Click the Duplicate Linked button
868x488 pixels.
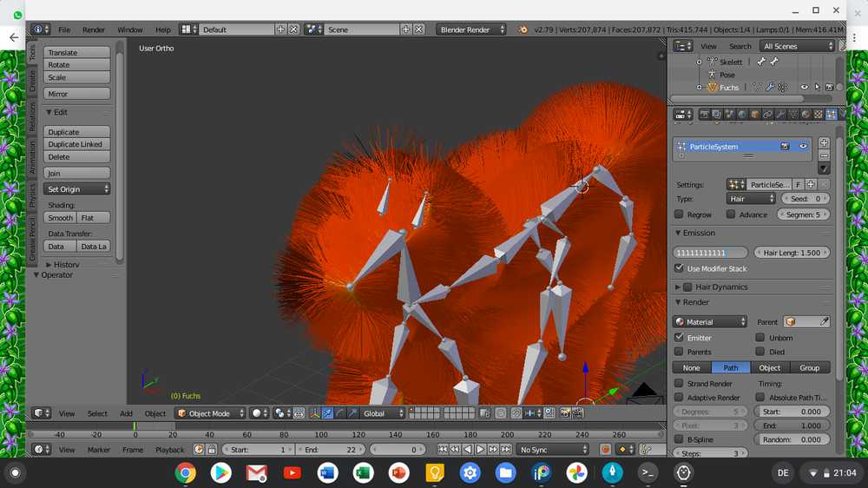coord(76,144)
